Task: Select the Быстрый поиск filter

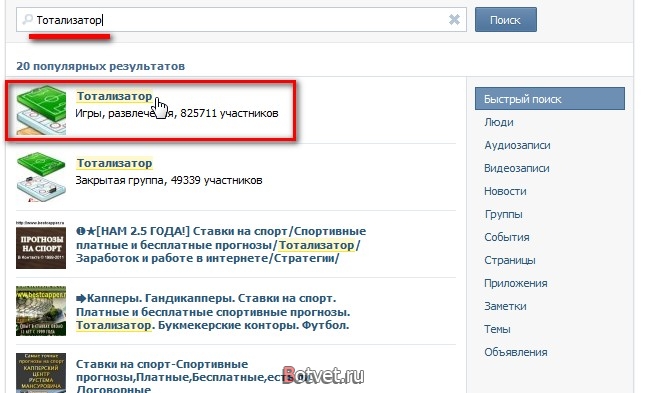Action: (x=550, y=99)
